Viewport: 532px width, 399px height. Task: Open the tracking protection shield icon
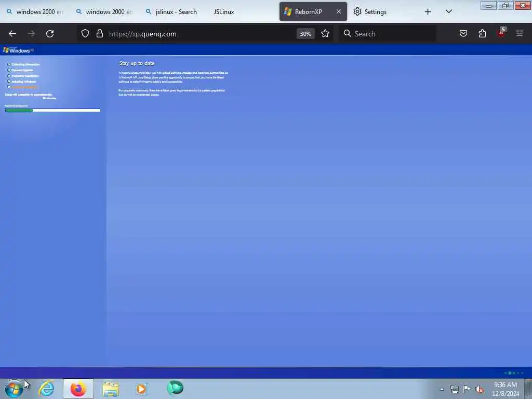(x=85, y=34)
